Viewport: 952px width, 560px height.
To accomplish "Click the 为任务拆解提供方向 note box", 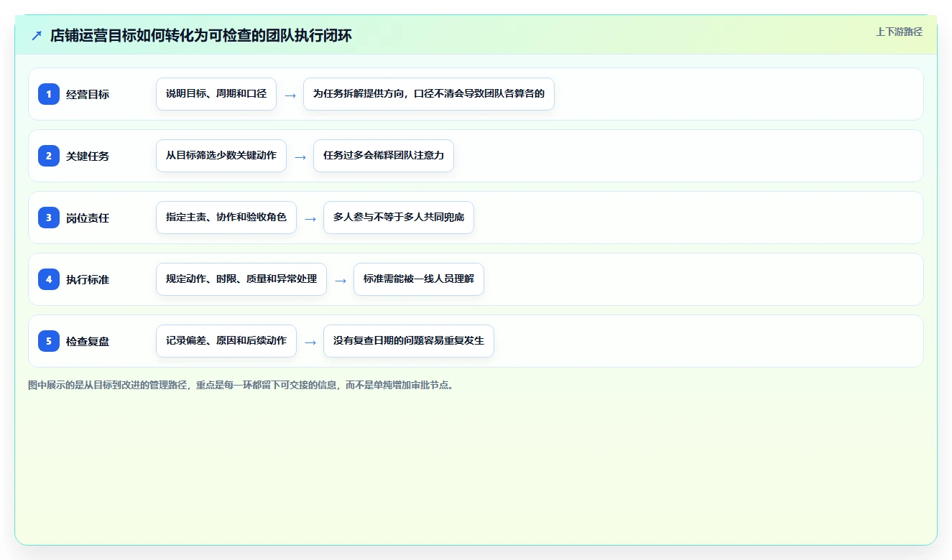I will [x=429, y=94].
